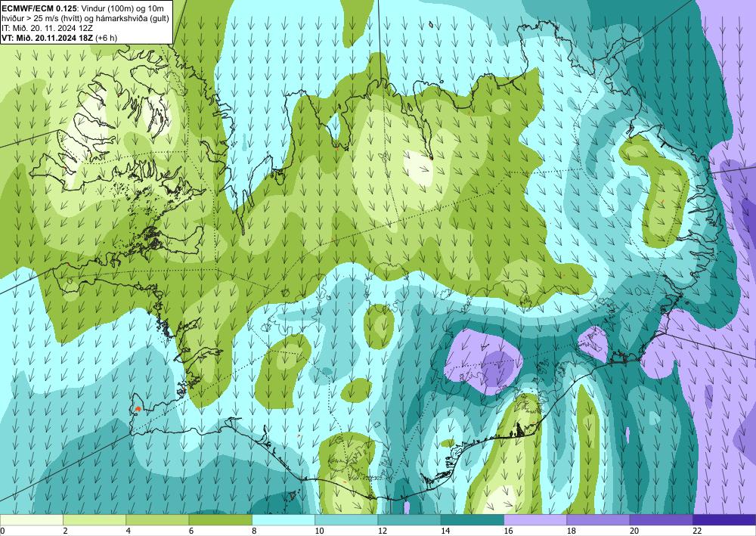Click the pale cream 0–2 legend swatch

tap(31, 520)
